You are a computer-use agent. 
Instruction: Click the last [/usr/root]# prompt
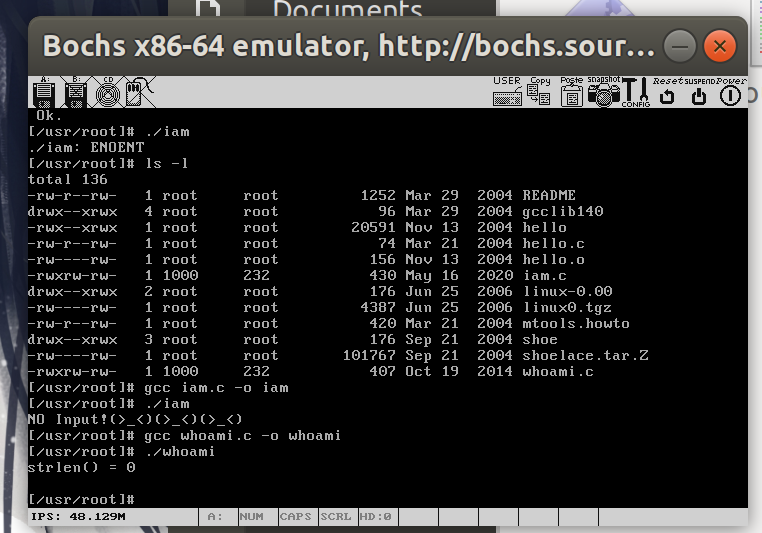click(x=81, y=499)
